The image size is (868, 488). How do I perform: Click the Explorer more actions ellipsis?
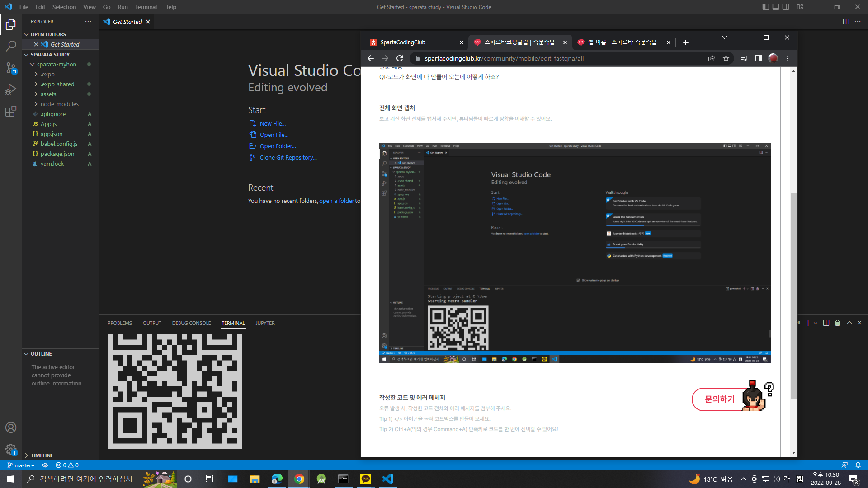(88, 22)
